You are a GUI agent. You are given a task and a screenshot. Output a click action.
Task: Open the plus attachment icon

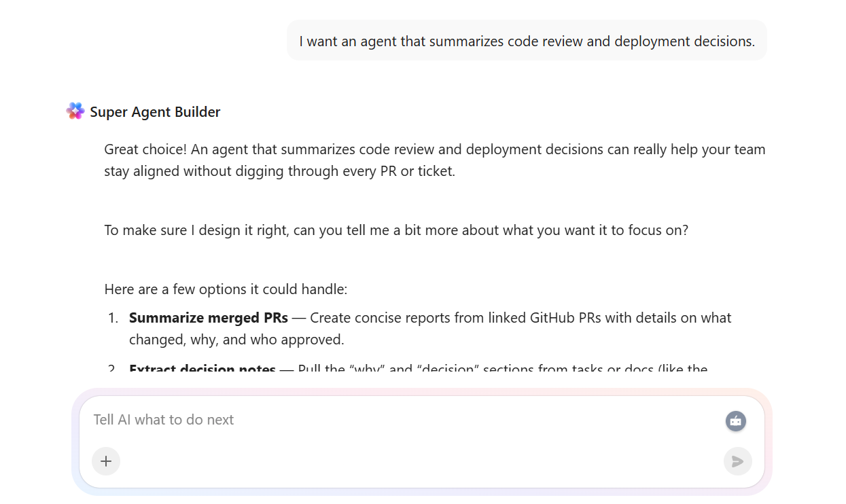(106, 461)
